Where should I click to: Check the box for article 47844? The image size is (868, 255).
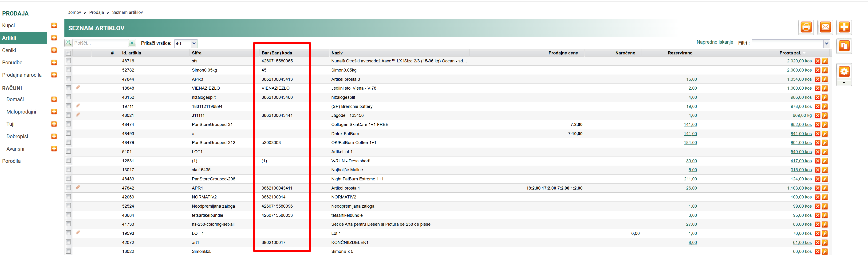68,79
